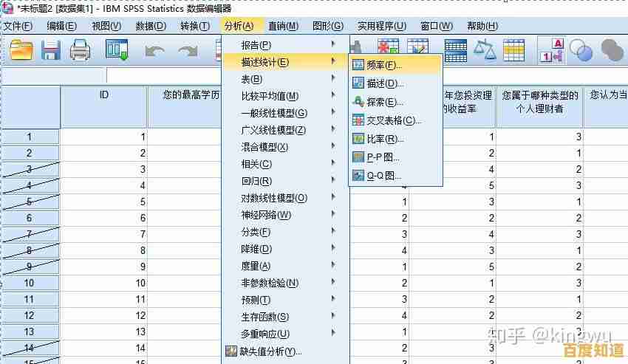Expand the 报告(P) submenu arrow
This screenshot has width=628, height=364.
333,44
